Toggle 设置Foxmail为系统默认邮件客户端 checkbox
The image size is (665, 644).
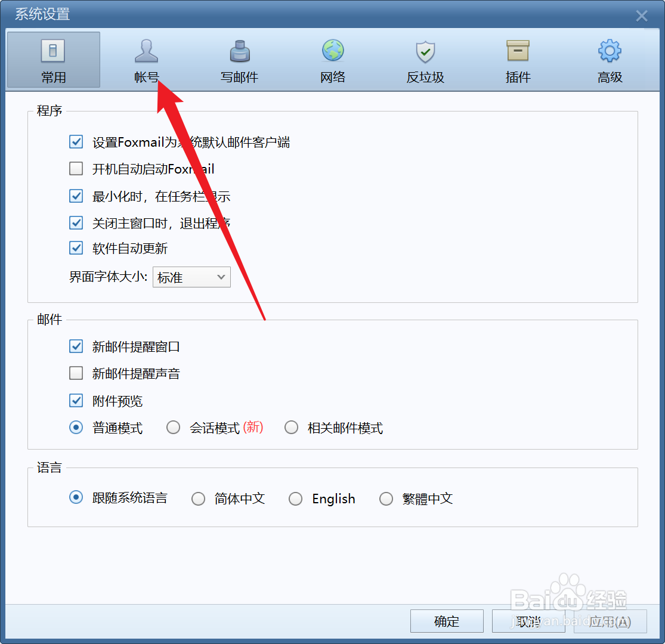click(76, 141)
